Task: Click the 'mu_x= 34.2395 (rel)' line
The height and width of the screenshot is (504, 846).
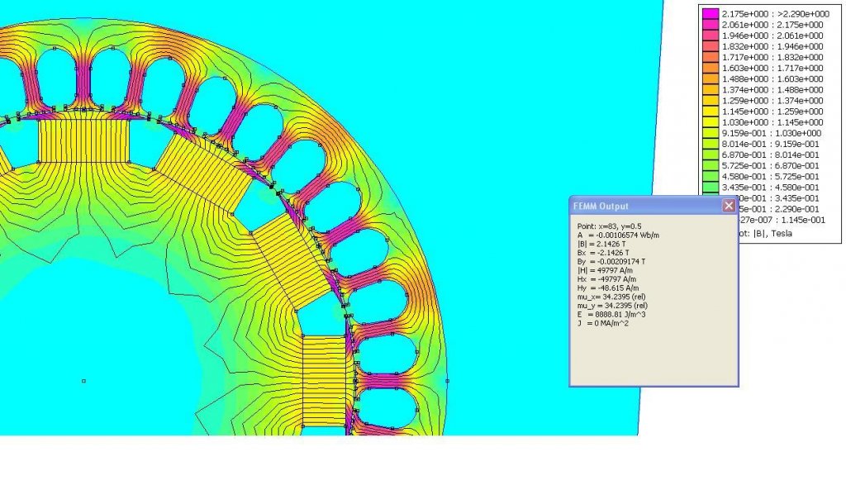Action: [x=611, y=297]
